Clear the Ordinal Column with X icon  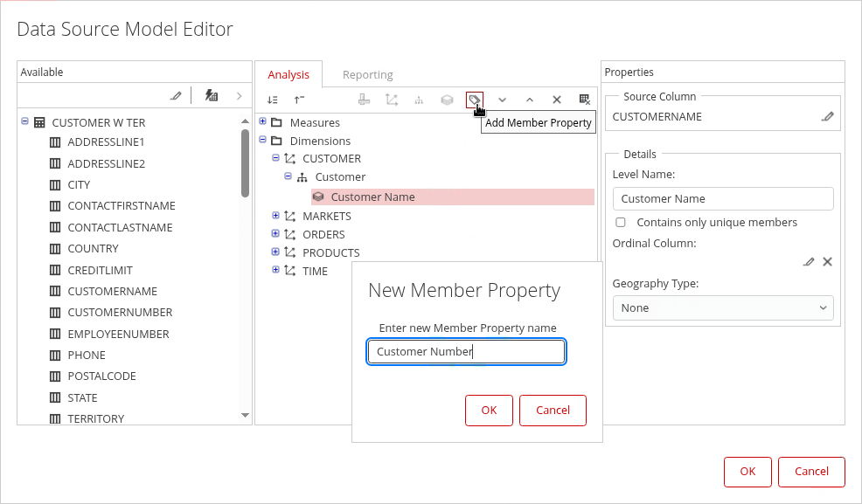coord(827,261)
